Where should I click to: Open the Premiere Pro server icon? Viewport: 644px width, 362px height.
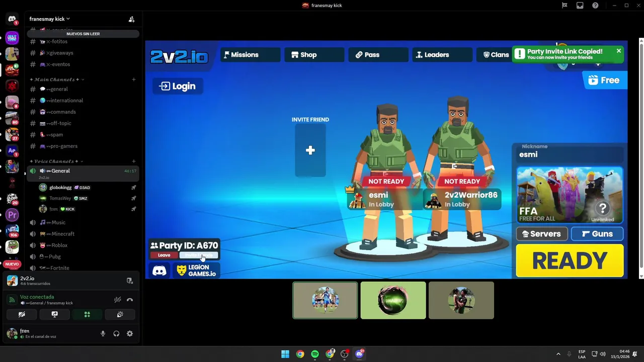click(x=12, y=215)
